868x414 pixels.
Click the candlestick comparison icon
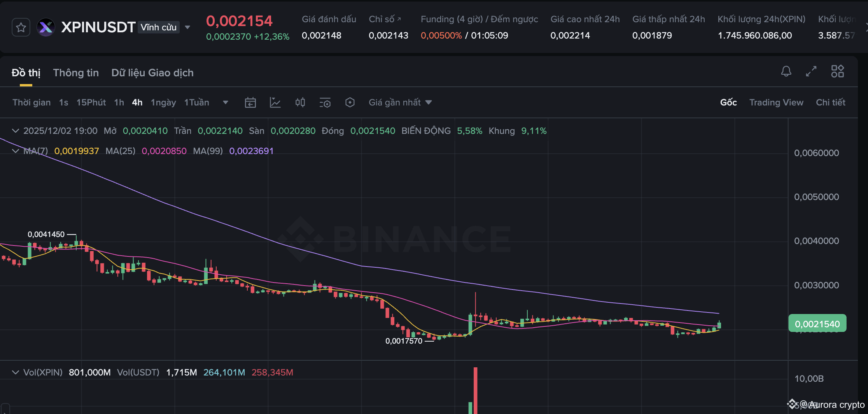pos(300,102)
